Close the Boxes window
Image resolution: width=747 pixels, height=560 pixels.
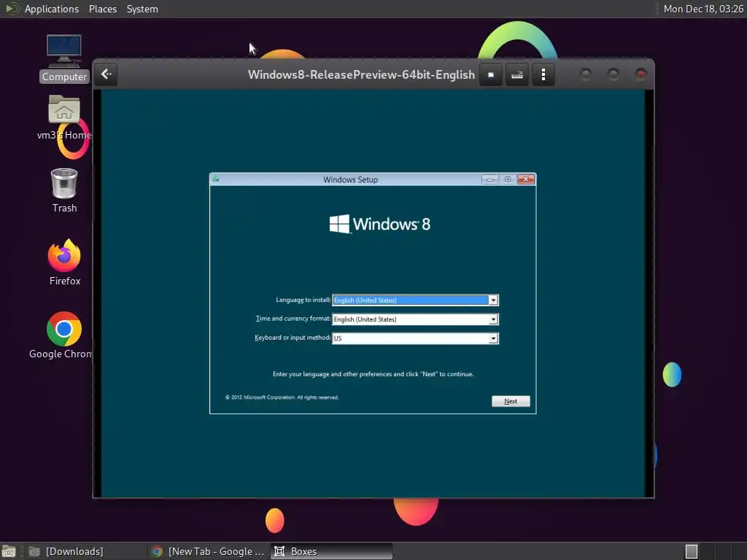click(x=641, y=74)
